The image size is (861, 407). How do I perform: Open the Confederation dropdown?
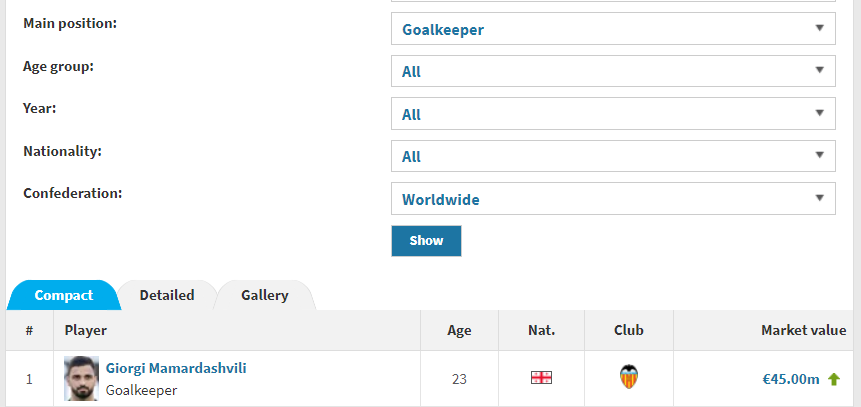[612, 199]
